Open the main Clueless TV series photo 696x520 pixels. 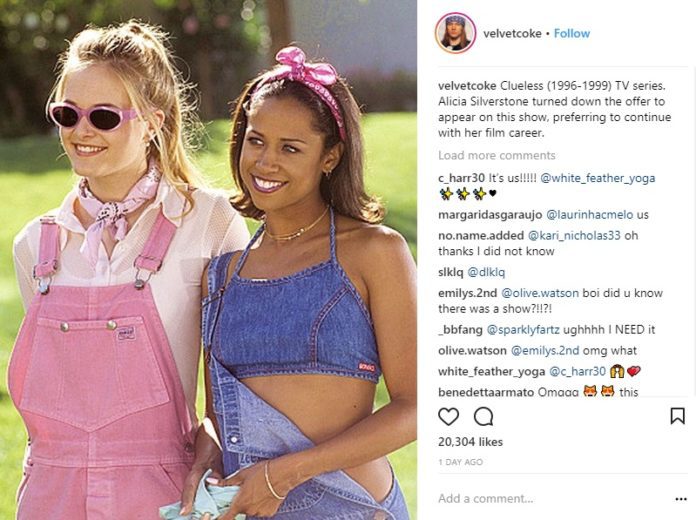[209, 260]
